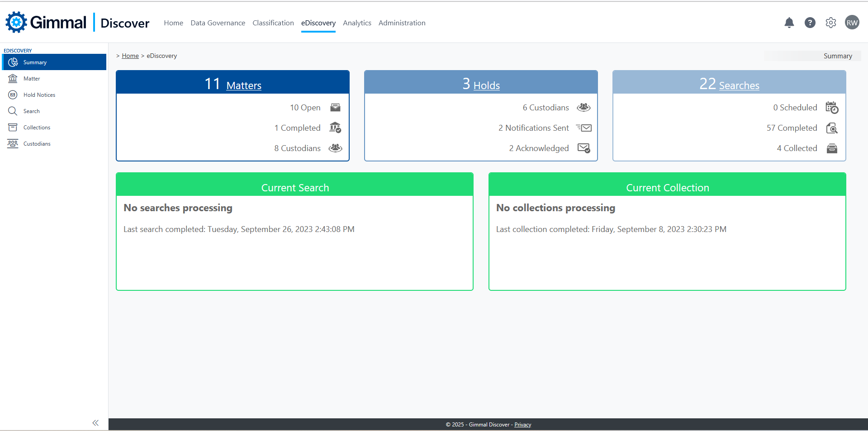Open the Privacy link in footer
Viewport: 868px width, 431px height.
pos(522,425)
